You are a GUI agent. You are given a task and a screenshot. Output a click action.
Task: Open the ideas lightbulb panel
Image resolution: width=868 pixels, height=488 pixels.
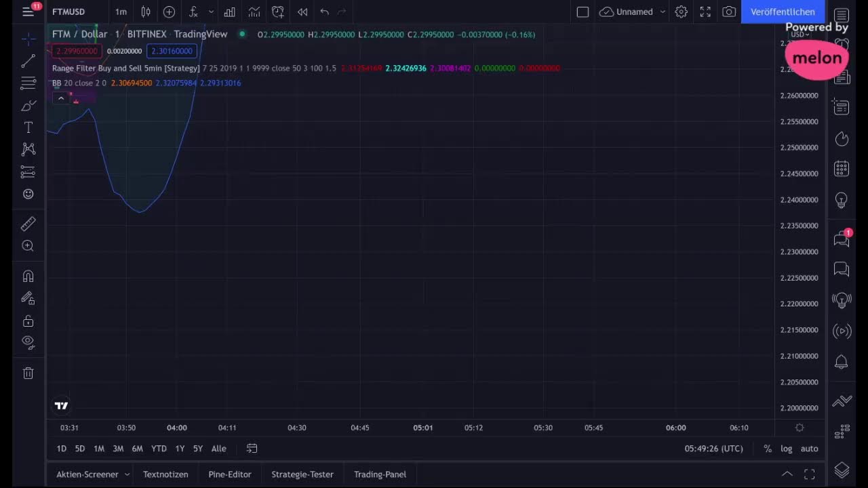click(x=842, y=200)
